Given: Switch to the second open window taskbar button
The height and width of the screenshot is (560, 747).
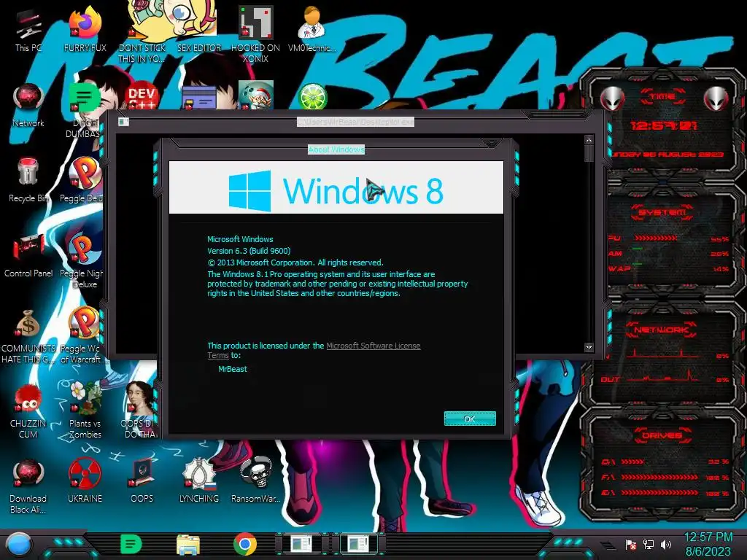Looking at the screenshot, I should (358, 544).
